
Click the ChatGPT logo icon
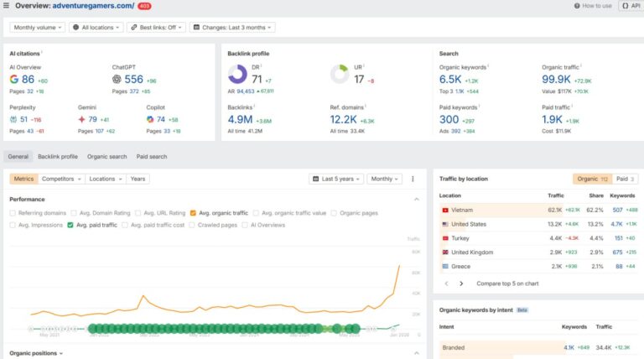coord(117,80)
